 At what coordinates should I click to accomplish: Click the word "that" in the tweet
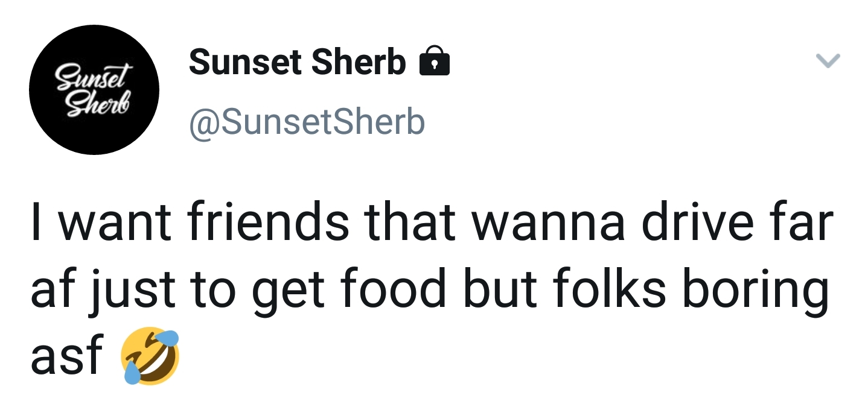pos(413,222)
